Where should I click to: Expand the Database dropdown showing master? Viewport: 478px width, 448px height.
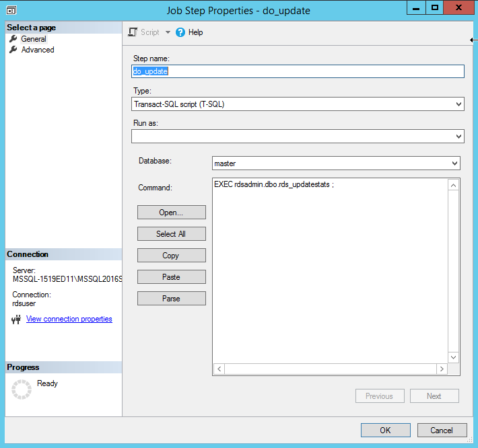(454, 163)
